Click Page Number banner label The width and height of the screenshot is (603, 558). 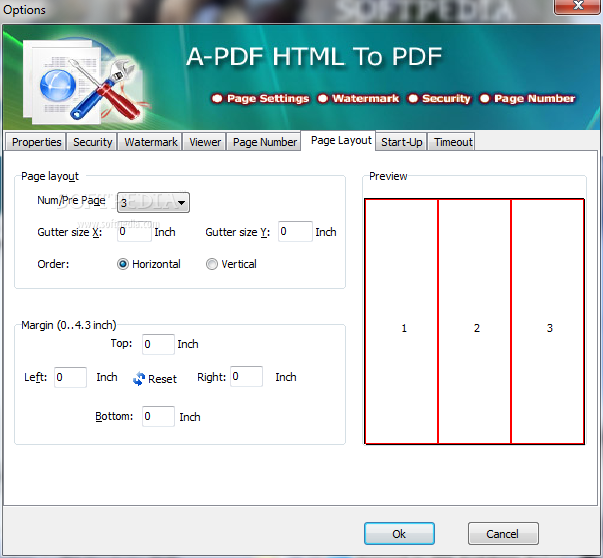click(x=535, y=98)
